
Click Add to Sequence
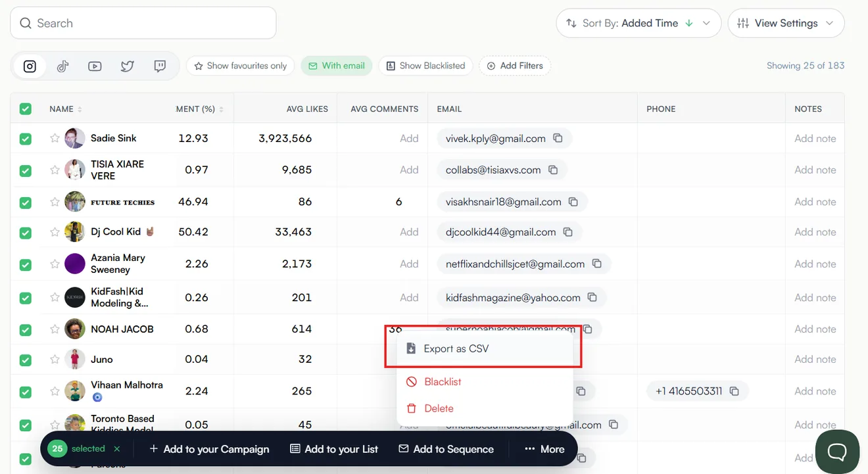tap(446, 449)
